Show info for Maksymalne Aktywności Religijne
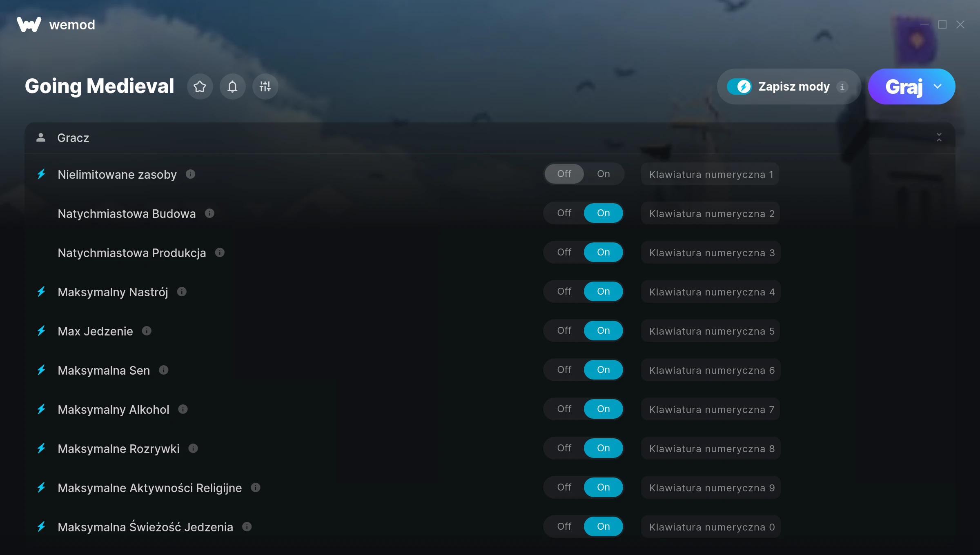Viewport: 980px width, 555px height. coord(256,488)
